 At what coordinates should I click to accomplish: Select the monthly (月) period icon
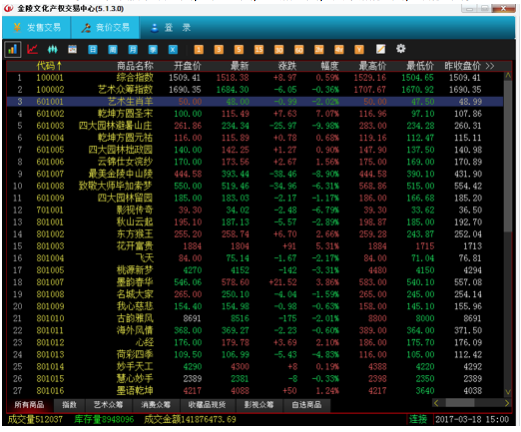[x=133, y=49]
